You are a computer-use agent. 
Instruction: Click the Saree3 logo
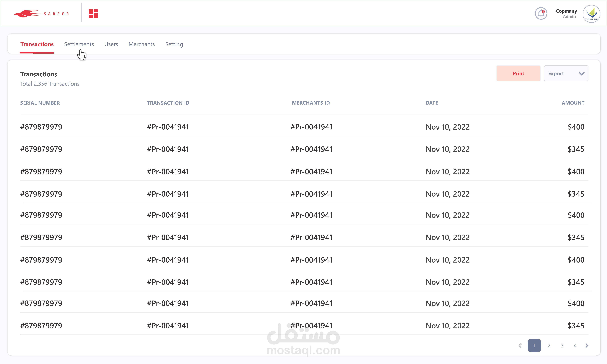click(x=41, y=14)
